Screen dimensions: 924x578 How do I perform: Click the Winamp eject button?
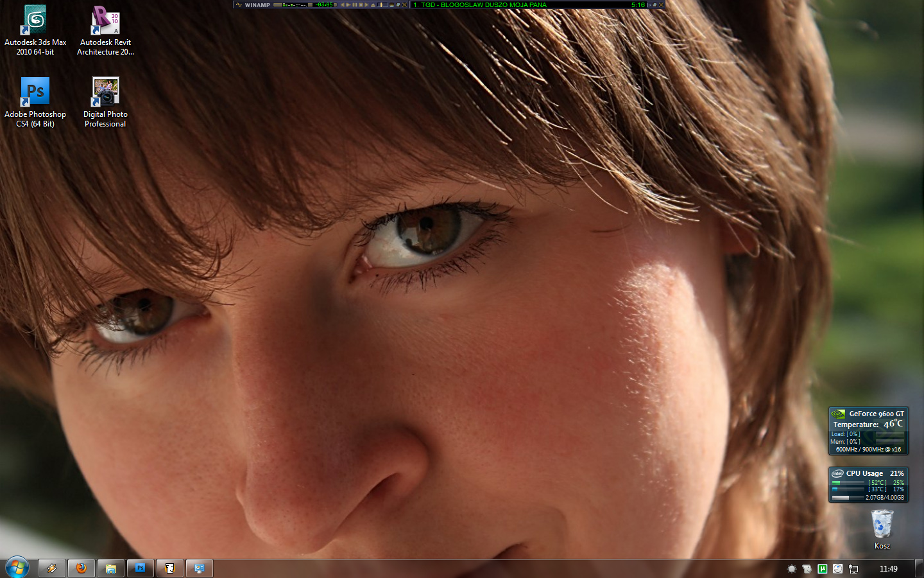click(x=373, y=4)
